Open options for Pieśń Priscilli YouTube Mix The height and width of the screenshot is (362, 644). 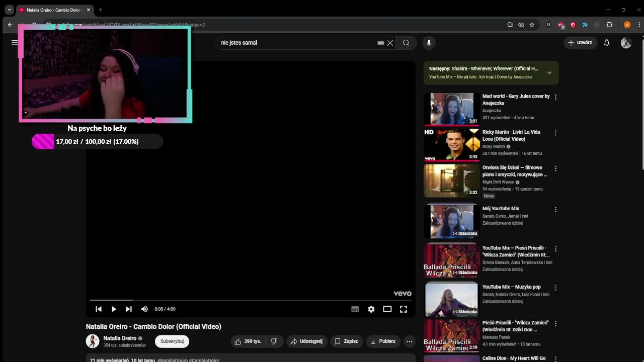pyautogui.click(x=555, y=249)
